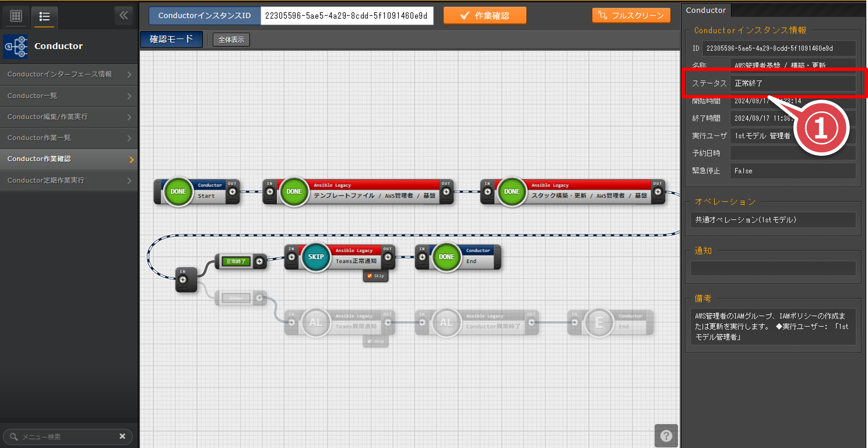This screenshot has width=868, height=448.
Task: Click the フルスクリーン button
Action: point(631,16)
